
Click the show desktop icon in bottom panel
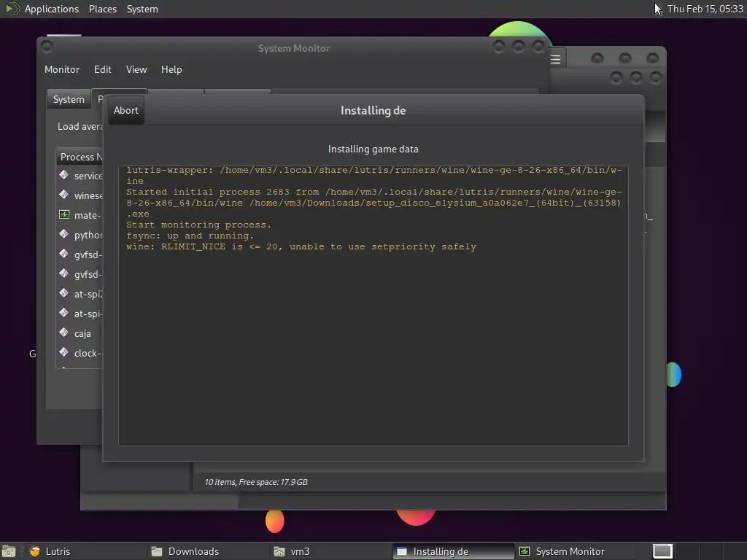9,551
